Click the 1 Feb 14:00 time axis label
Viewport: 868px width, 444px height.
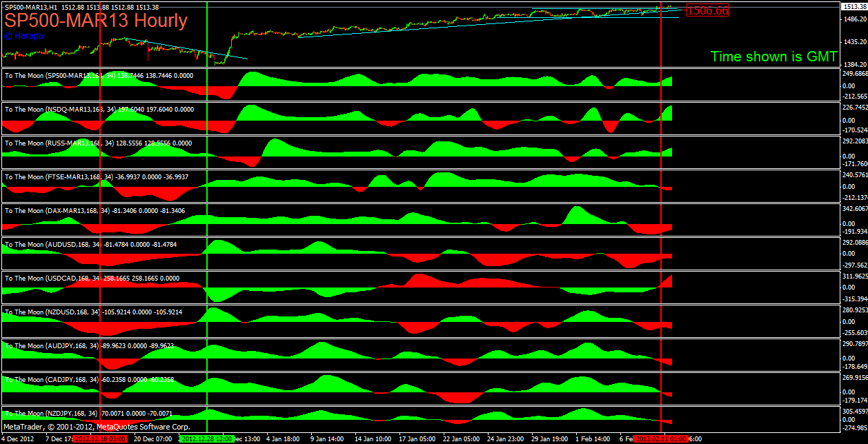pyautogui.click(x=593, y=438)
